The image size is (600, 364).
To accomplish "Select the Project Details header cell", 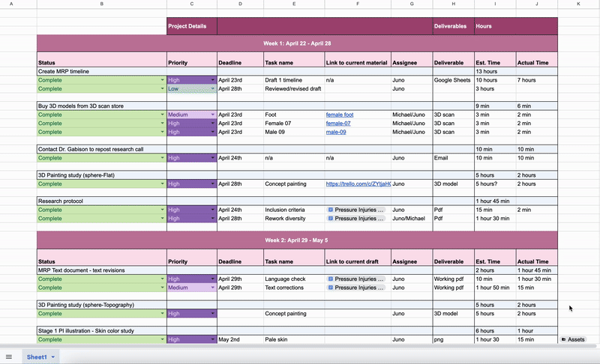I will 192,26.
